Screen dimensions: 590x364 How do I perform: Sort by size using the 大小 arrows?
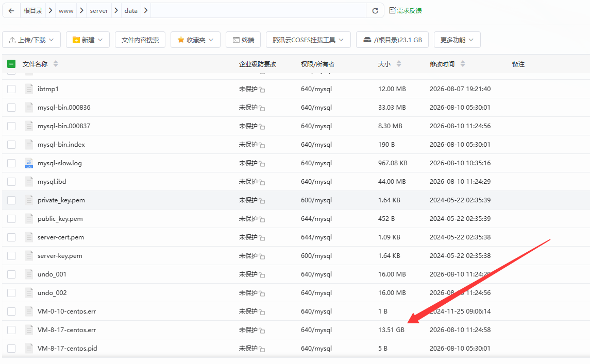coord(399,64)
